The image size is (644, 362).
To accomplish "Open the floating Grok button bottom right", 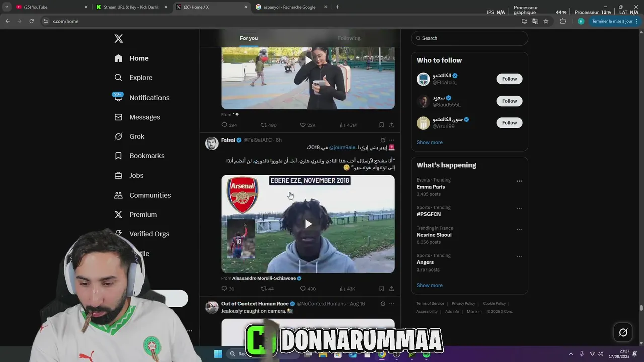I will (623, 332).
